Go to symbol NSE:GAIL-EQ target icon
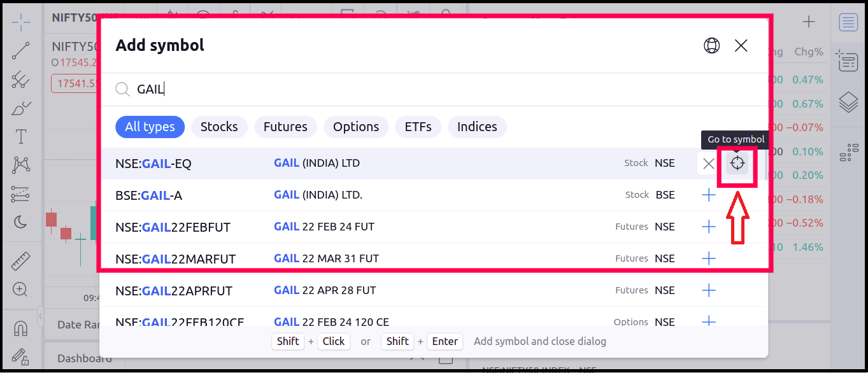Viewport: 868px width, 373px height. (737, 164)
